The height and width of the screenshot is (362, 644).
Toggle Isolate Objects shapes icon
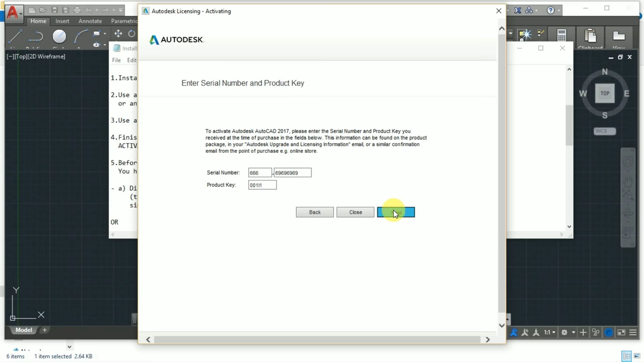(596, 332)
